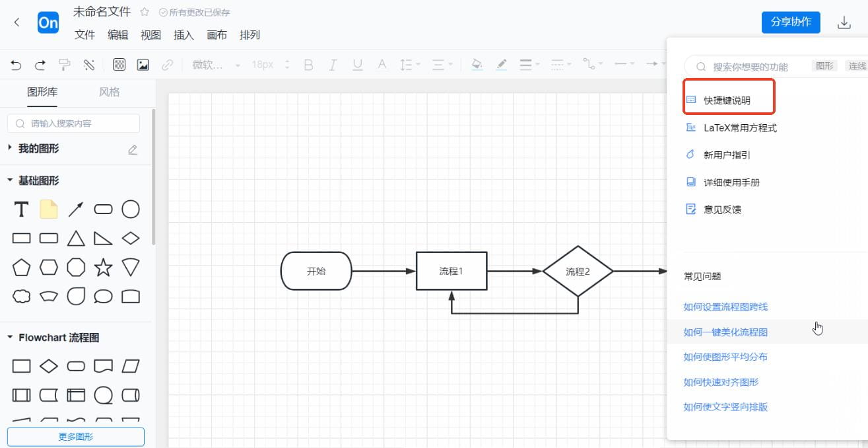Open the 如何一键美化流程图 help link
This screenshot has width=868, height=448.
point(726,332)
